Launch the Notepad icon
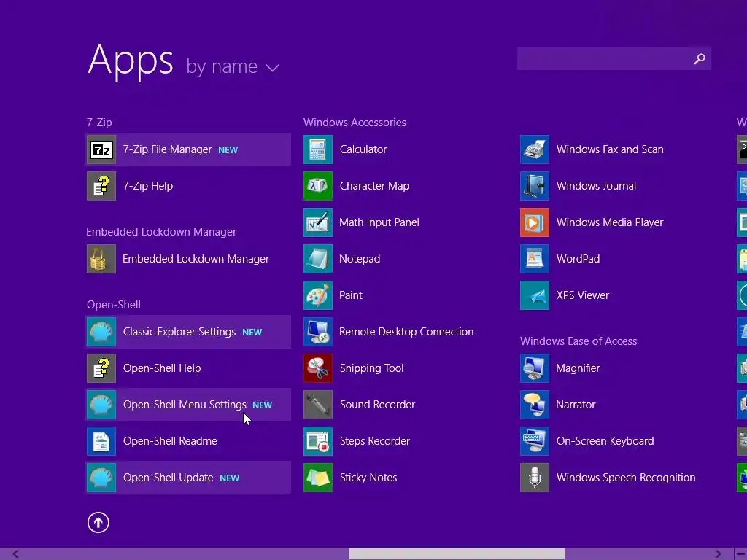747x560 pixels. pos(318,259)
